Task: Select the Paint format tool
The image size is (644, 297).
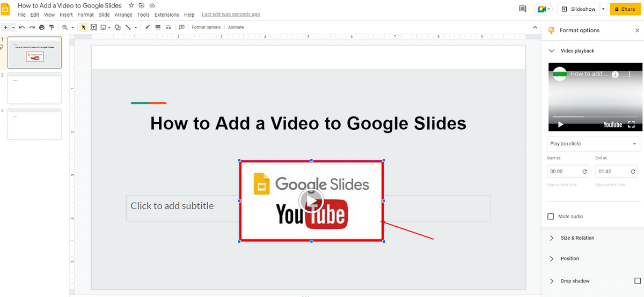Action: tap(52, 27)
